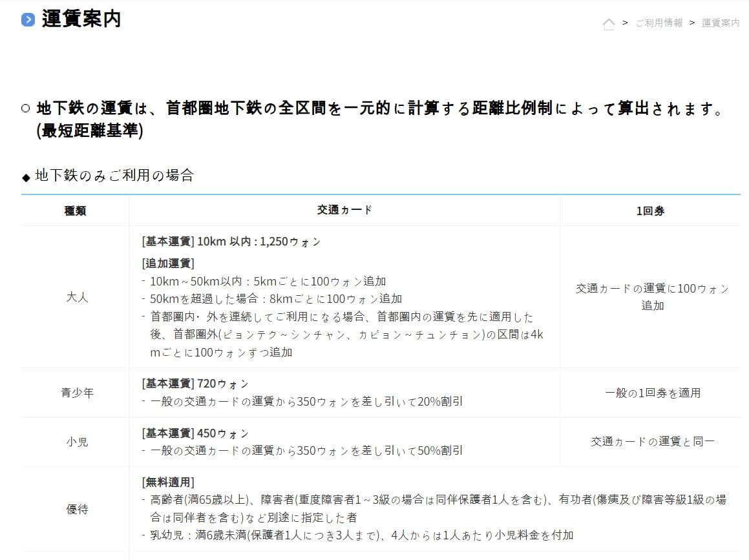Open ご利用情報 breadcrumb link
Viewport: 749px width, 560px height.
point(659,23)
